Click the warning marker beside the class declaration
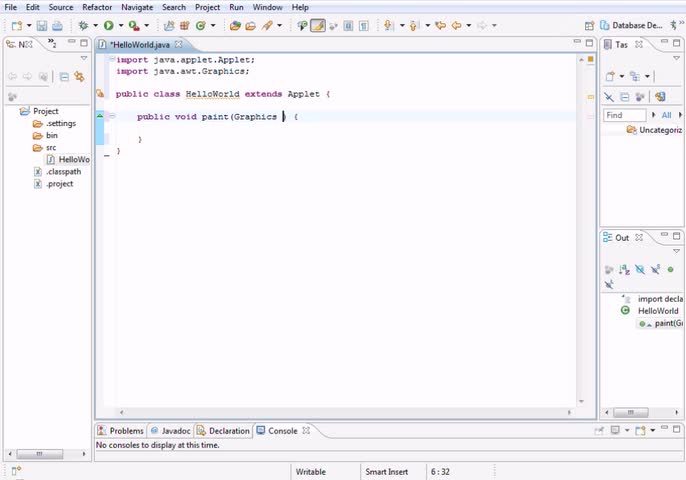This screenshot has width=686, height=480. [100, 93]
